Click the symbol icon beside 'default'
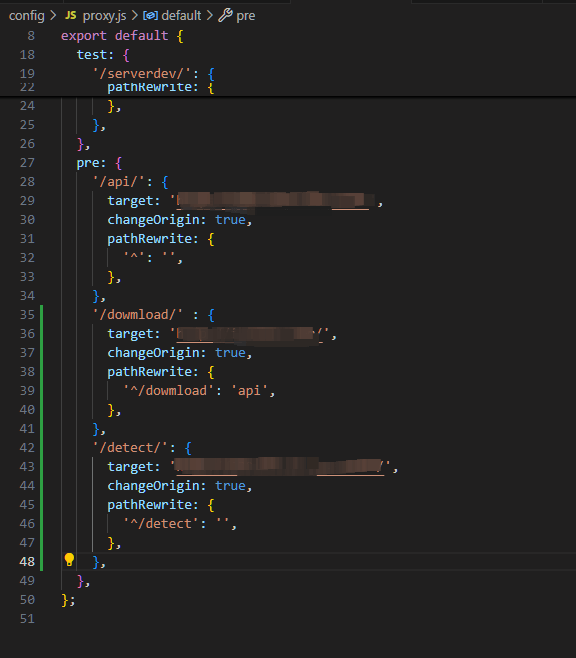Screen dimensions: 576x658 (x=150, y=16)
